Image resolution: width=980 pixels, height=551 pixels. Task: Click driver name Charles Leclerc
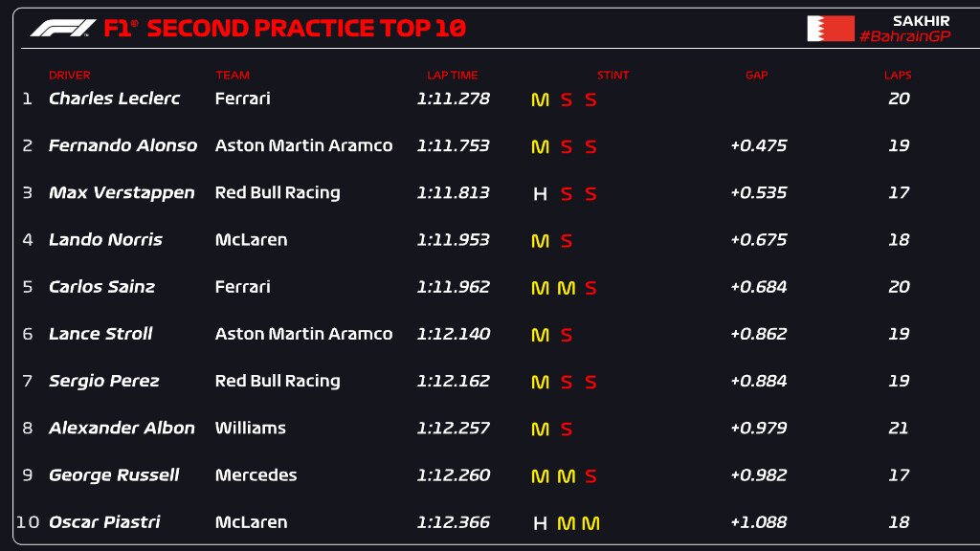click(114, 99)
